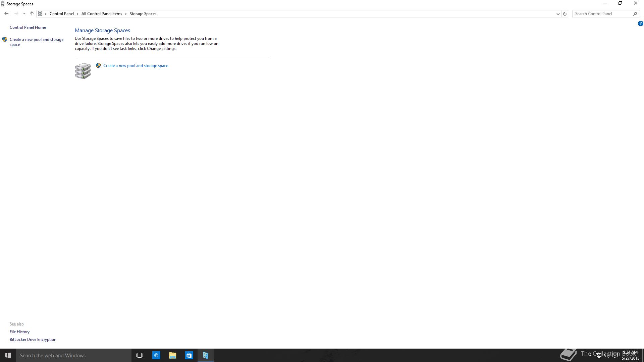Image resolution: width=644 pixels, height=362 pixels.
Task: Show hidden tray icons arrow
Action: (590, 355)
